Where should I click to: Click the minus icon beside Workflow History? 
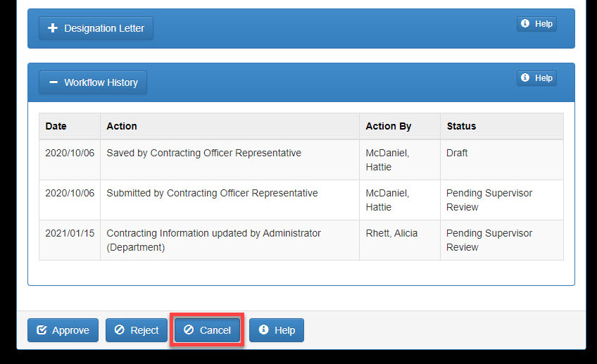(x=54, y=82)
